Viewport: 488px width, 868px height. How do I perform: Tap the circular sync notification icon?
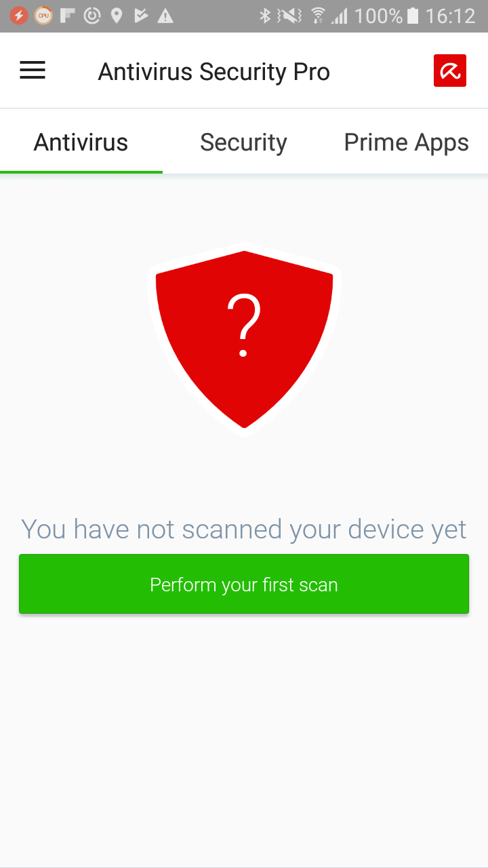tap(92, 16)
